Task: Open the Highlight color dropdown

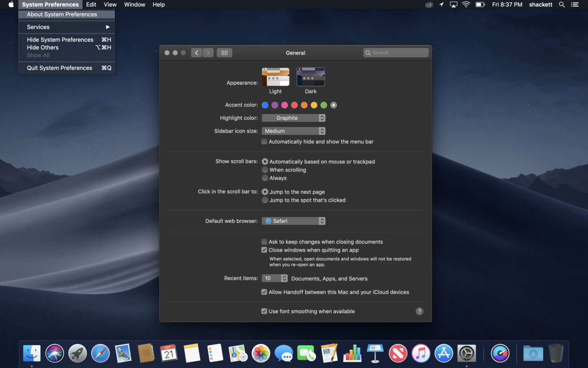Action: click(x=293, y=118)
